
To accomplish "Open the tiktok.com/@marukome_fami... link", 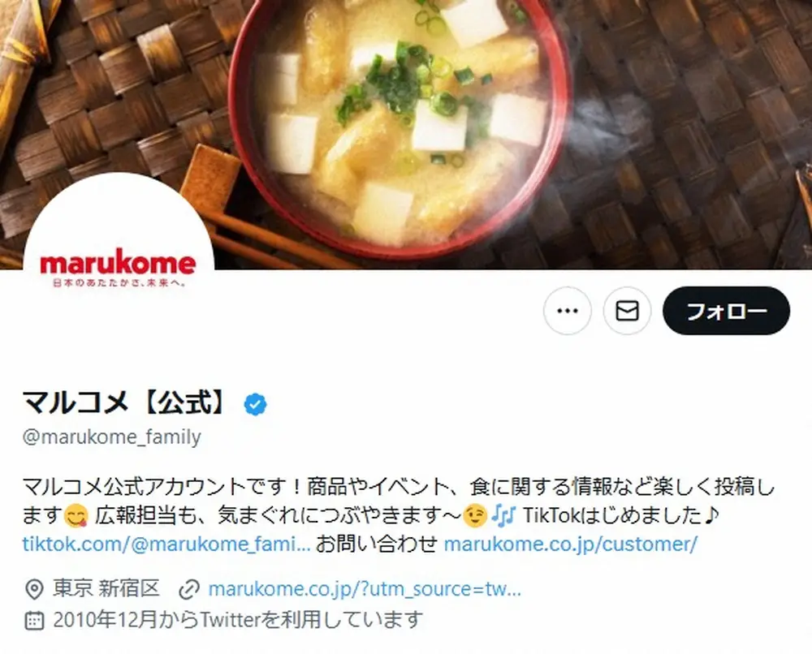I will (x=166, y=544).
